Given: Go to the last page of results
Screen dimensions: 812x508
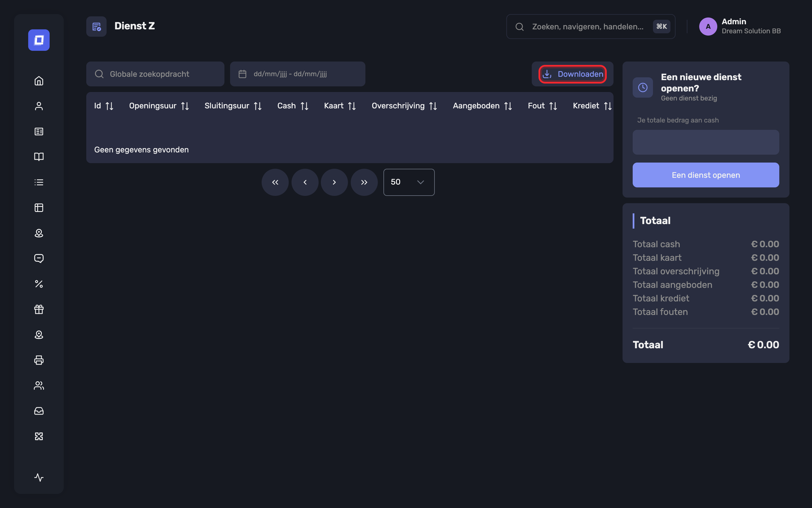Looking at the screenshot, I should [364, 182].
